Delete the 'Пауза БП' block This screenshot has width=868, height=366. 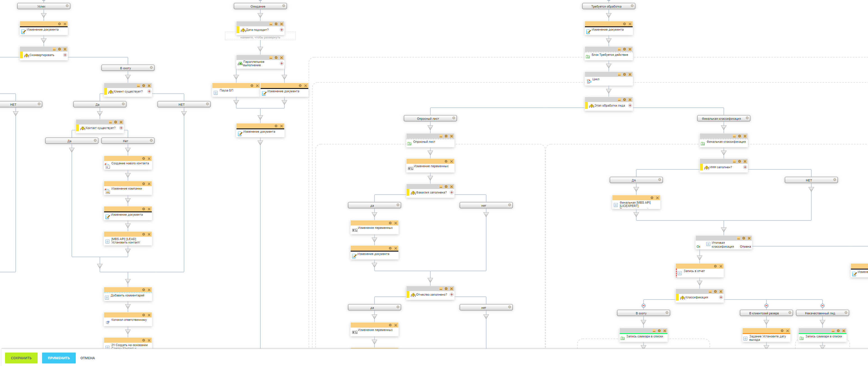pyautogui.click(x=257, y=86)
